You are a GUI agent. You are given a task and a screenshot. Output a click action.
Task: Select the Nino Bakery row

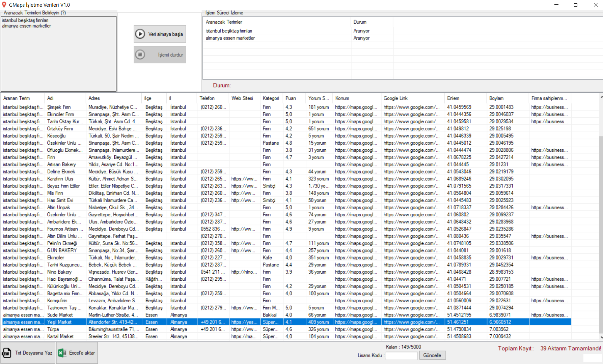[x=286, y=272]
